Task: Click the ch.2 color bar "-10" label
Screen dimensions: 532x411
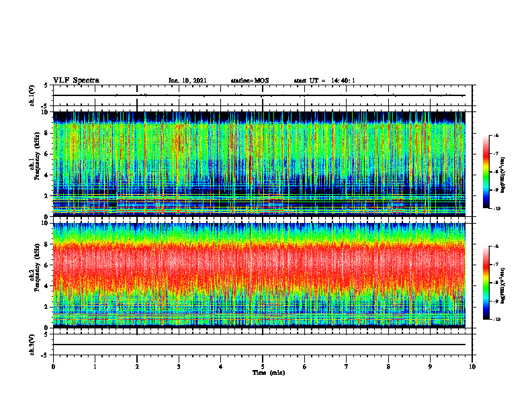Action: coord(497,320)
